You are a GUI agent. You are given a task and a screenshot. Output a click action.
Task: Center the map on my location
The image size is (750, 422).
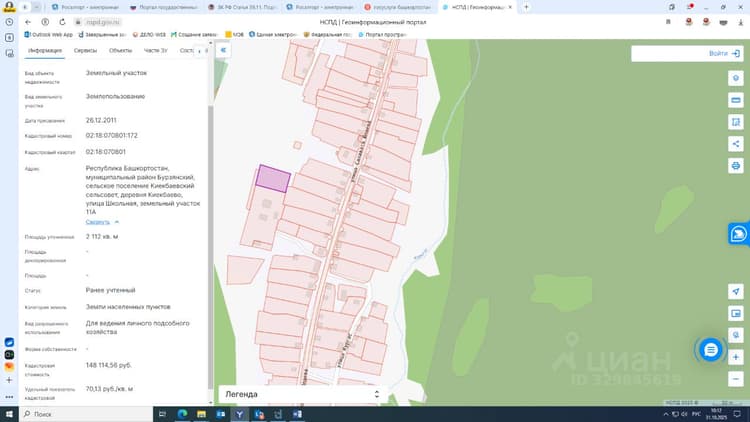tap(736, 291)
